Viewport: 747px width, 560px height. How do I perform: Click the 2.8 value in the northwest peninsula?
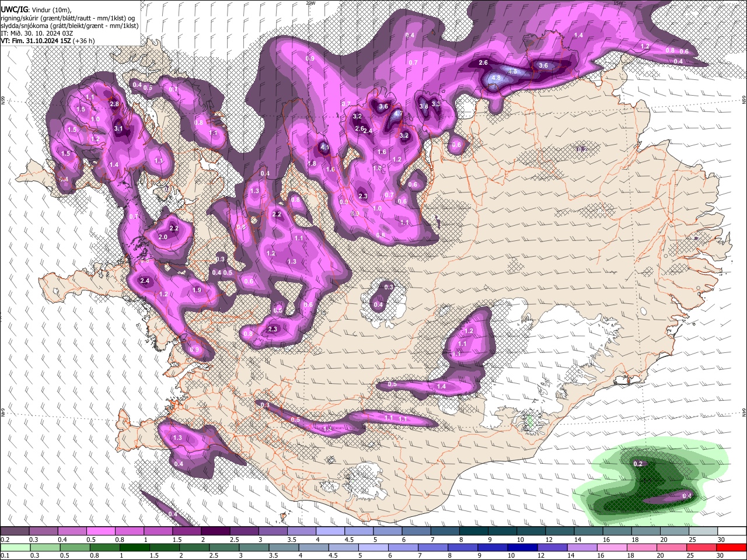pyautogui.click(x=114, y=104)
